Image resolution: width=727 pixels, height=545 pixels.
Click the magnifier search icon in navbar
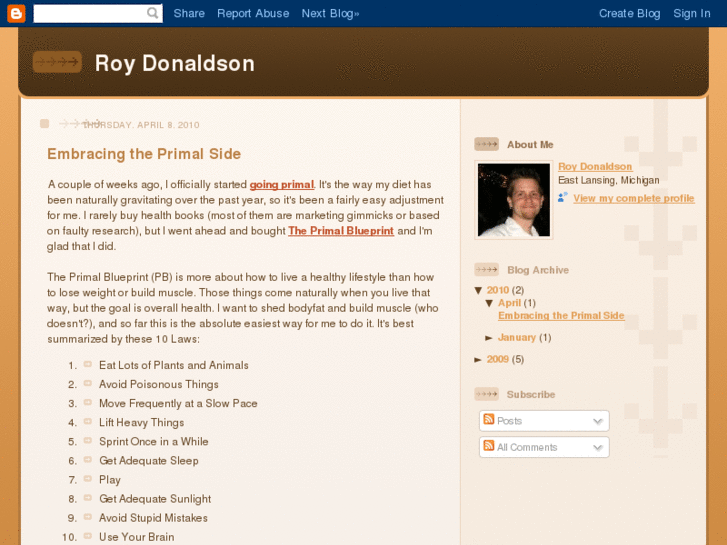click(153, 13)
